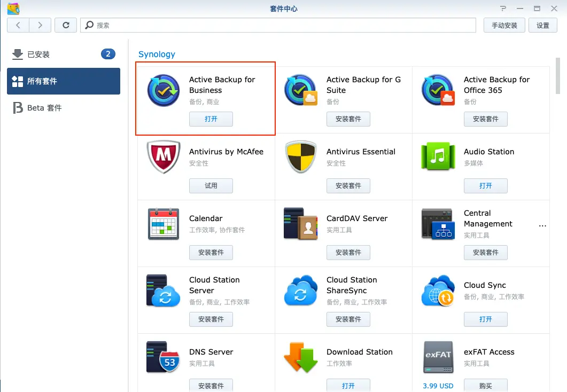
Task: Click the exFAT Access 3.99 USD price
Action: pyautogui.click(x=438, y=386)
